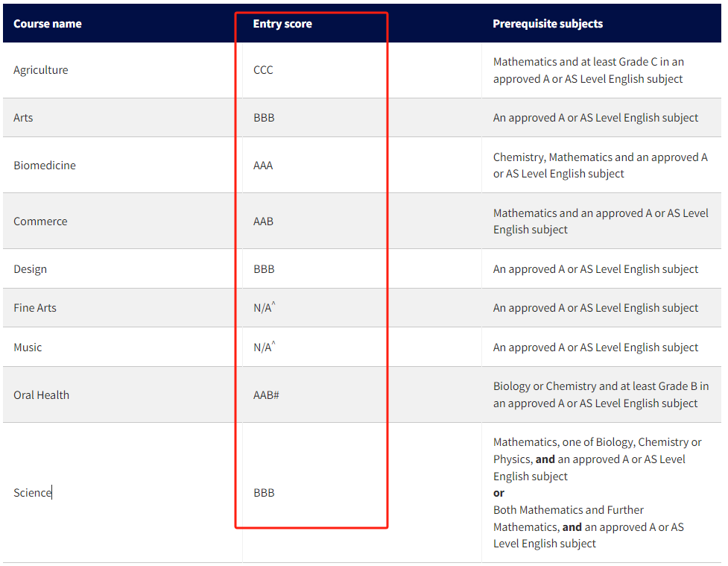This screenshot has width=728, height=566.
Task: Select the Fine Arts course name
Action: (35, 308)
